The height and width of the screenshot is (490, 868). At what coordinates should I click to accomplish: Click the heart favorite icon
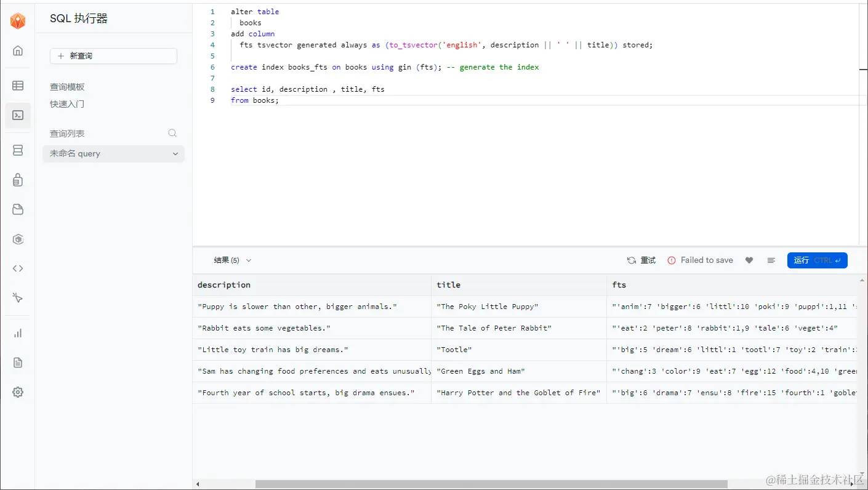(x=749, y=260)
